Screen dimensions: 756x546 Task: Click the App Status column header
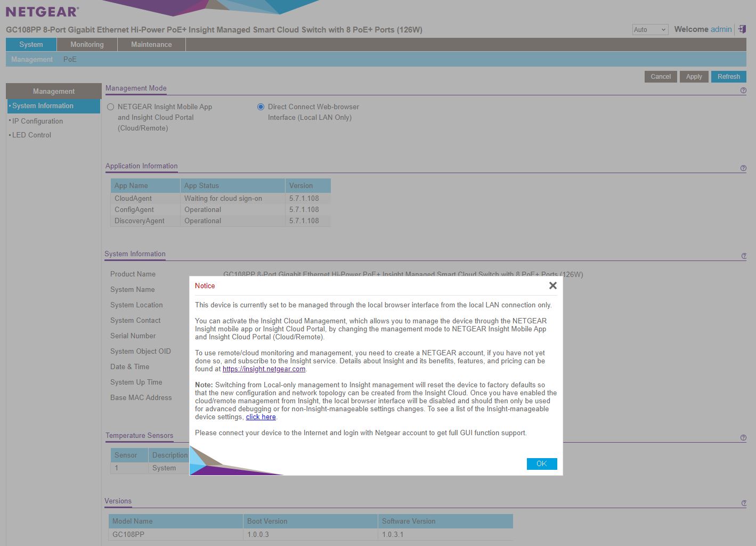pyautogui.click(x=233, y=185)
